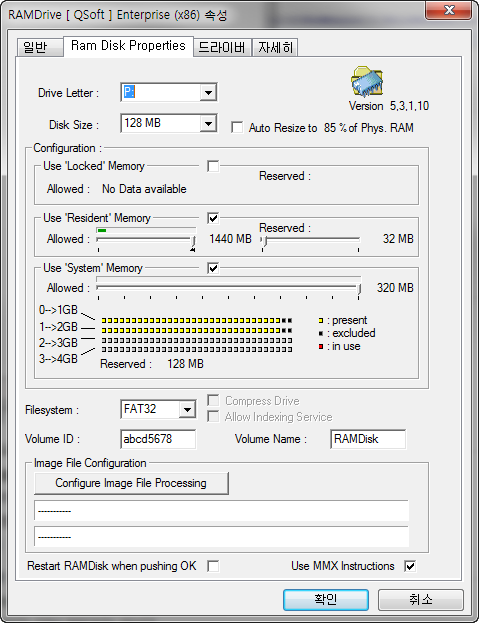
Task: Close the RAMDrive properties window
Action: pyautogui.click(x=449, y=10)
